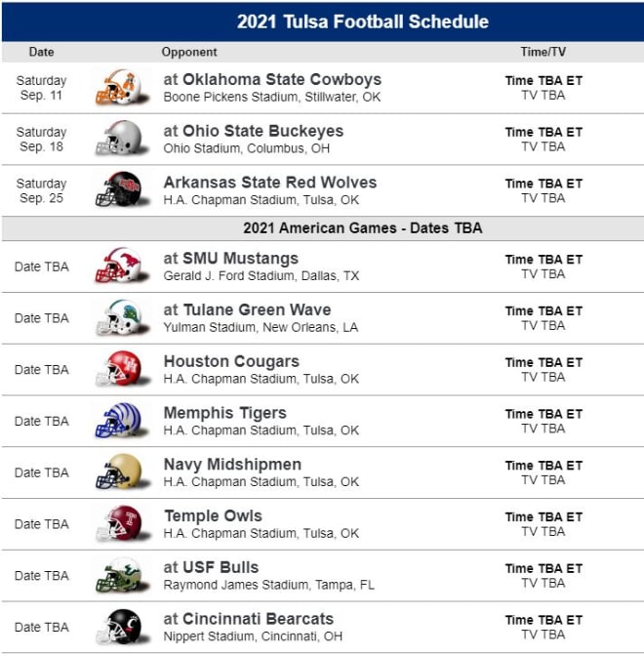Click the USF Bulls helmet icon

(122, 574)
